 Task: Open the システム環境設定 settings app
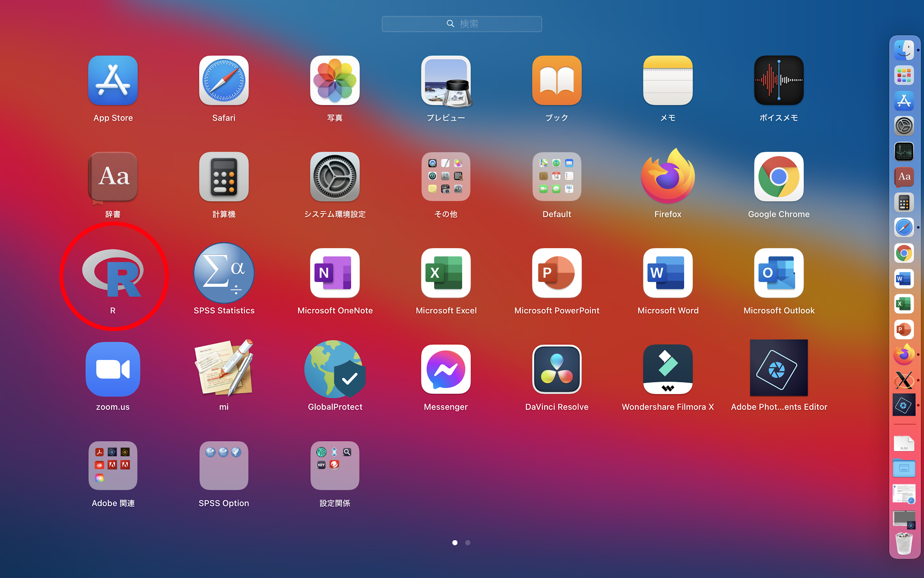(x=334, y=177)
